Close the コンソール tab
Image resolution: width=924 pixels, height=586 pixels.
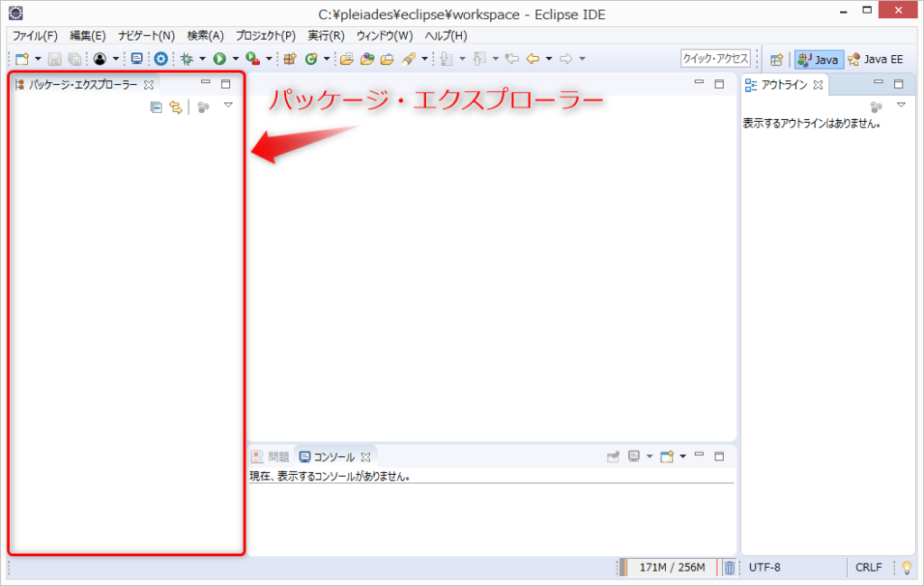365,457
